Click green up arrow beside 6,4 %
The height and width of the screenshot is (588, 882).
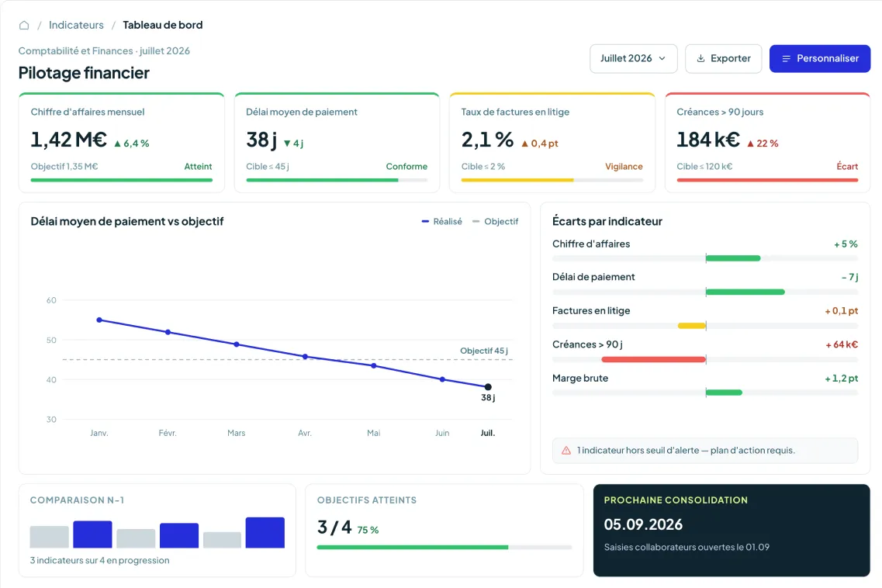118,144
